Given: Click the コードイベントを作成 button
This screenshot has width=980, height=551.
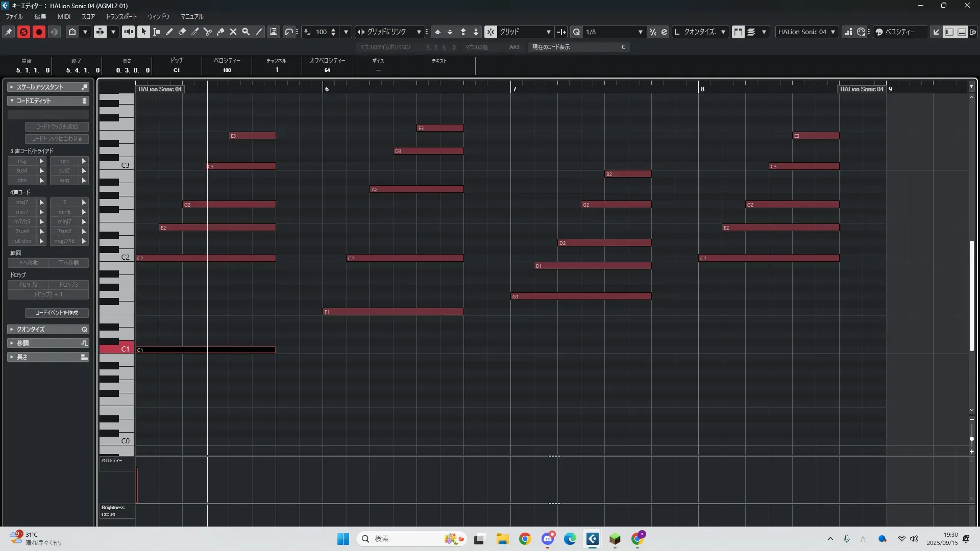Looking at the screenshot, I should (57, 313).
